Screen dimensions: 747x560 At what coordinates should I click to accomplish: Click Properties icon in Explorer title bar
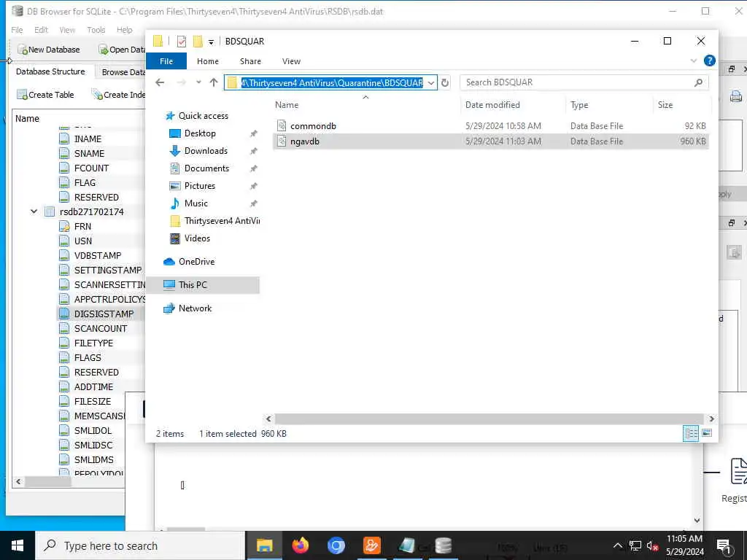(181, 42)
